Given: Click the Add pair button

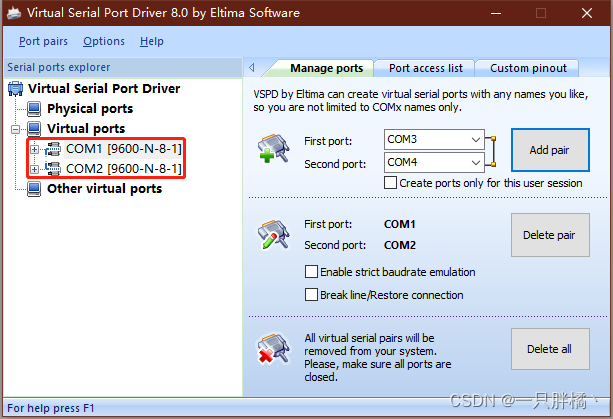Looking at the screenshot, I should pyautogui.click(x=550, y=150).
